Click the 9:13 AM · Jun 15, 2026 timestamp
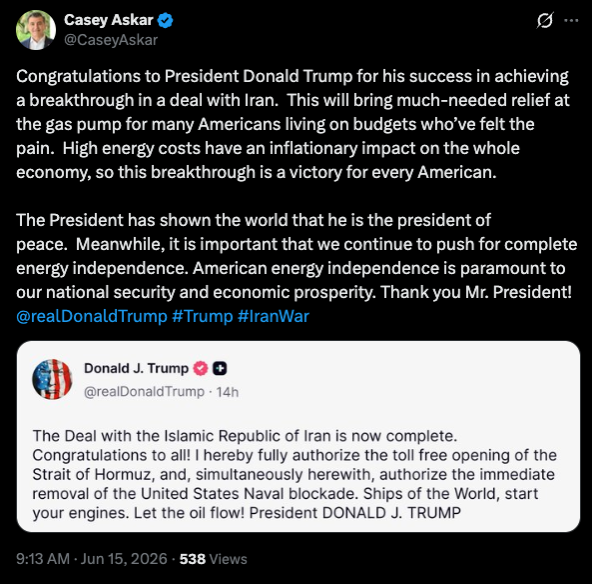The width and height of the screenshot is (592, 584). [92, 559]
